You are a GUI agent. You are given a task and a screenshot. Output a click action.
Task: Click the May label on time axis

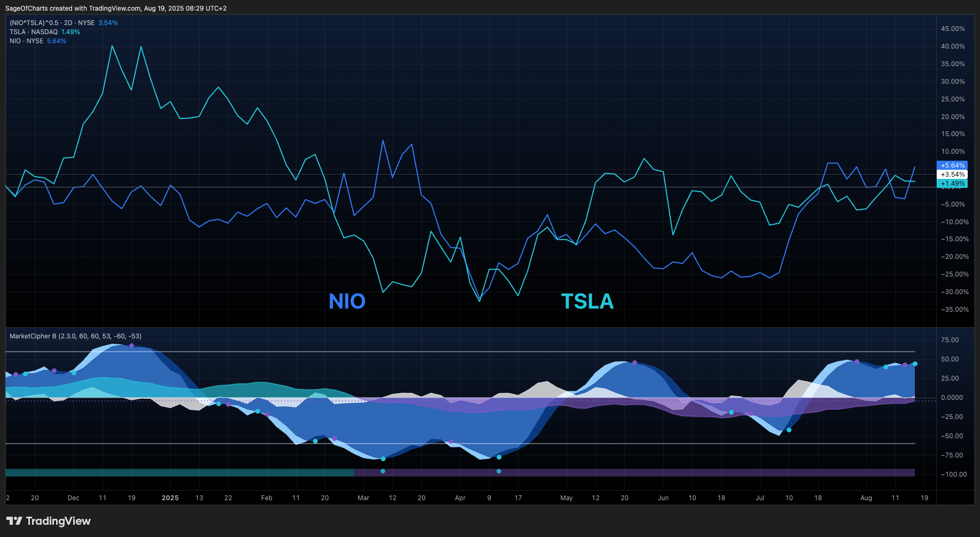[566, 498]
